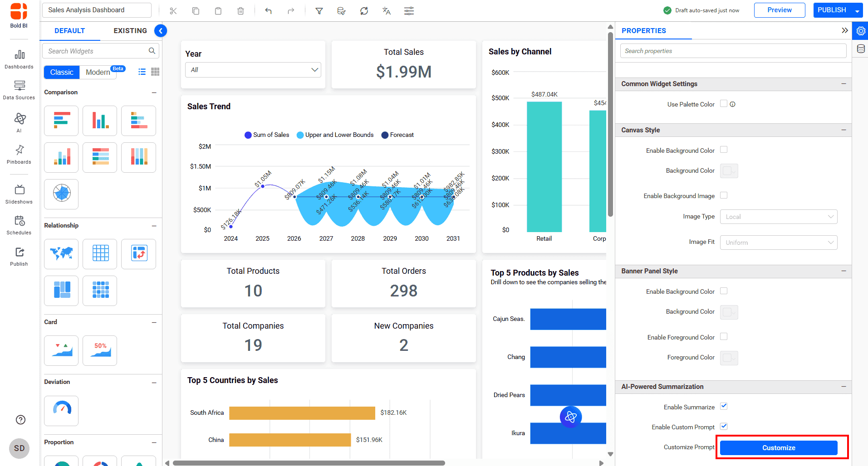Uncheck Enable Custom Prompt checkbox
The height and width of the screenshot is (466, 868).
click(x=724, y=426)
